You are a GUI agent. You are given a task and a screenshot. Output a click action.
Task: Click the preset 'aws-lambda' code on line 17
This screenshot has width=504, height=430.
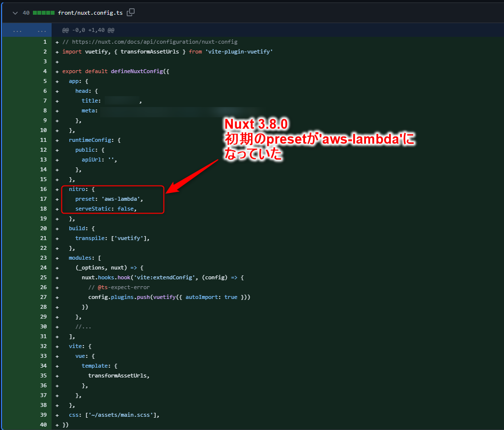pyautogui.click(x=109, y=199)
